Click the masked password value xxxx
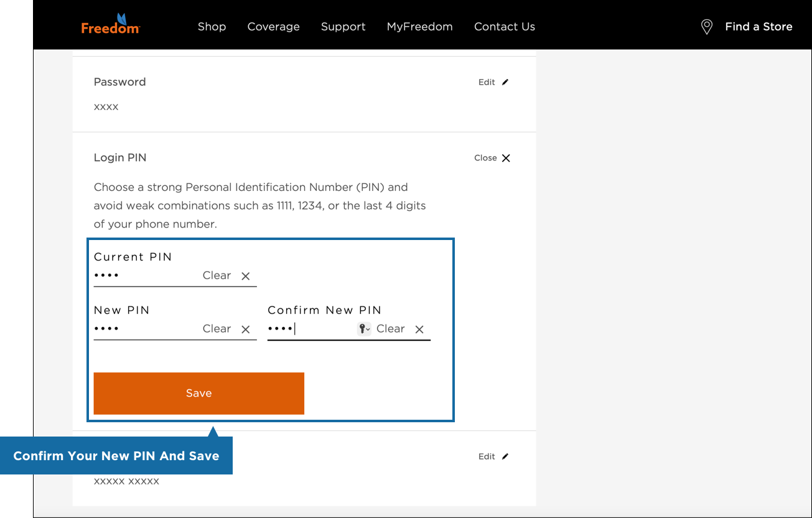The image size is (812, 518). point(106,107)
